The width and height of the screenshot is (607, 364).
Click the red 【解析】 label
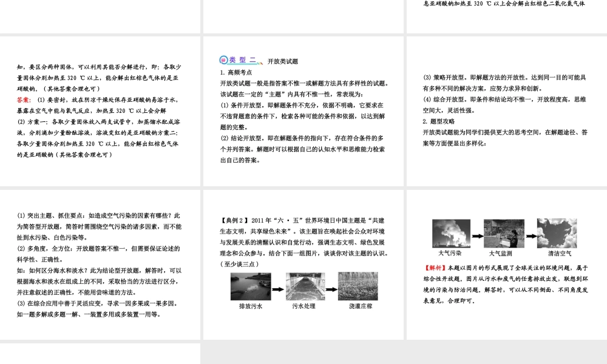(435, 268)
